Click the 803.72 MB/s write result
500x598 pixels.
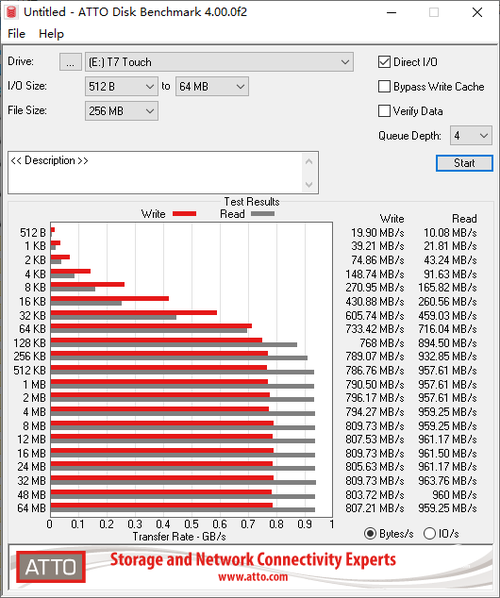375,495
